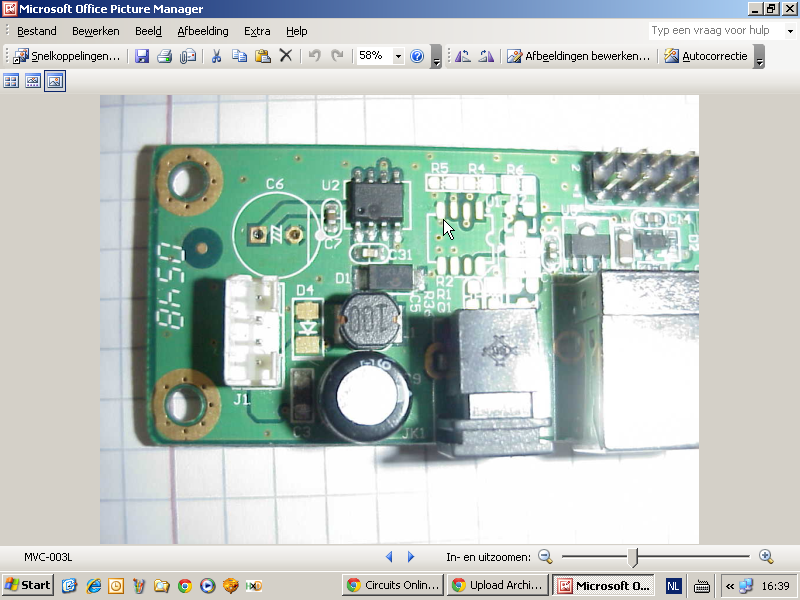The image size is (800, 600).
Task: Click the Snelkoppelingen button
Action: [67, 56]
